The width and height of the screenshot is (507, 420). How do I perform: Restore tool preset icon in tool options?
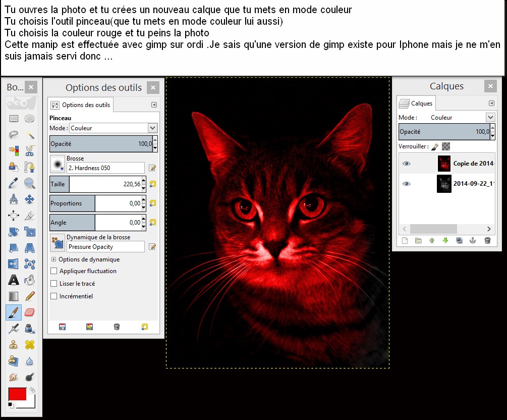click(x=90, y=327)
